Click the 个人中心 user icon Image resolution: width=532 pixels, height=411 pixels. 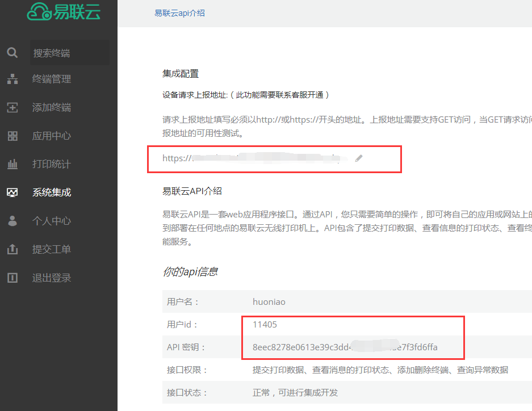pyautogui.click(x=12, y=221)
